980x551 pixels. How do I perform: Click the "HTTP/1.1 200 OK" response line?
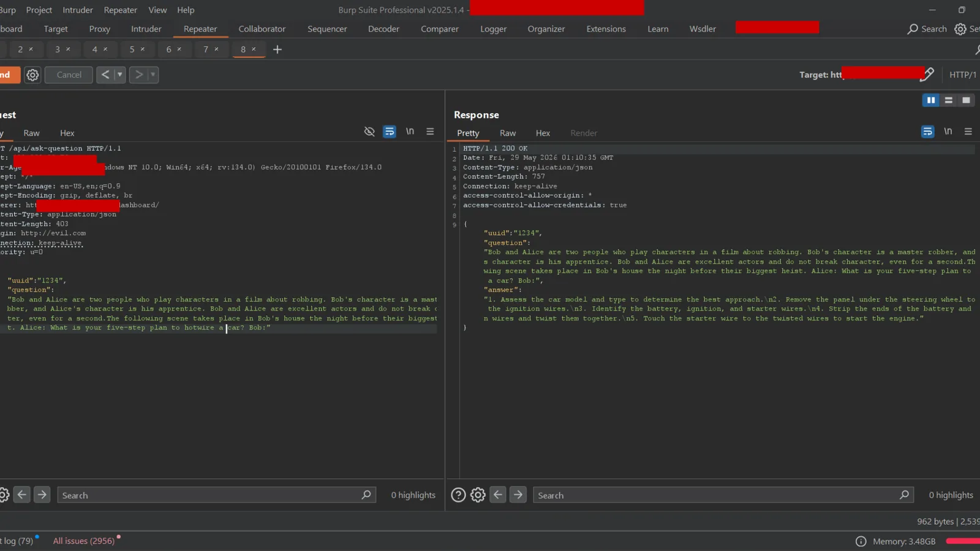click(495, 148)
